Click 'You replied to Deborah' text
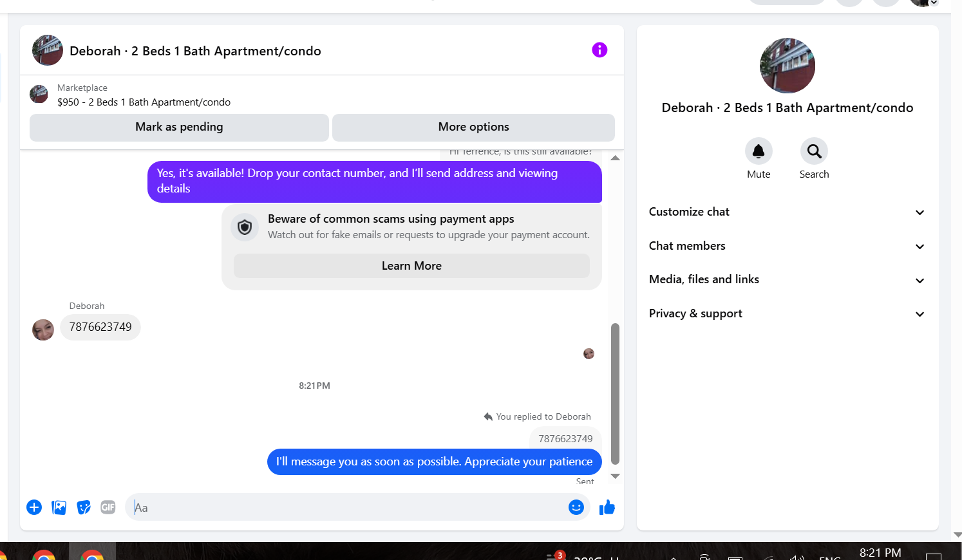 [x=543, y=416]
